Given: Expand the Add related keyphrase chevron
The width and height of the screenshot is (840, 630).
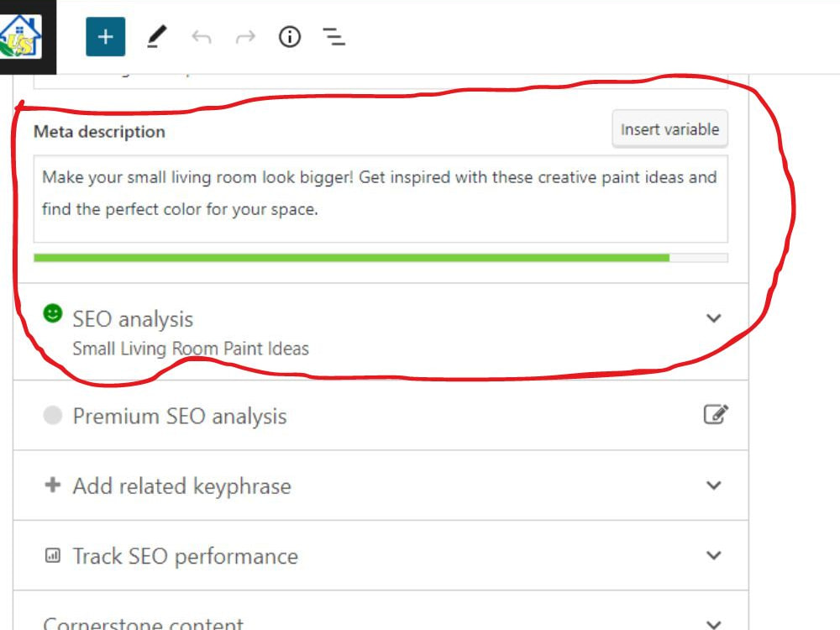Looking at the screenshot, I should pos(713,486).
